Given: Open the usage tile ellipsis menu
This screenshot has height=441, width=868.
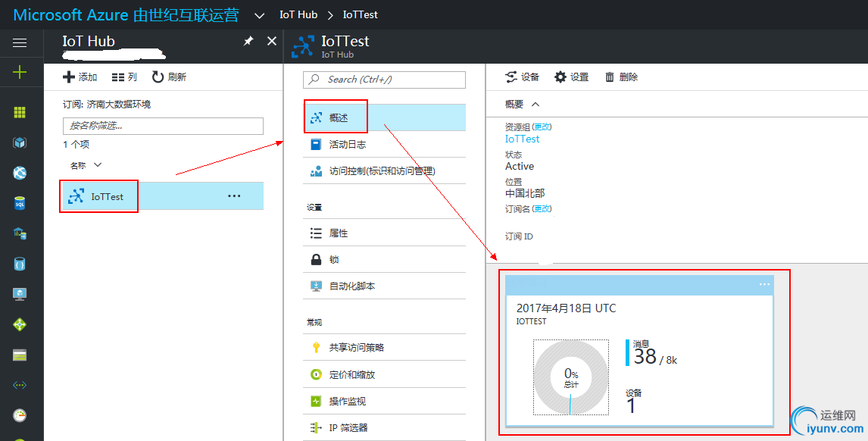Looking at the screenshot, I should [x=764, y=284].
